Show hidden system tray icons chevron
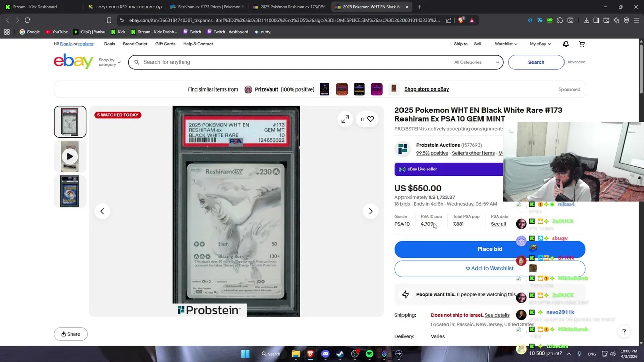Viewport: 644px width, 362px height. (568, 354)
